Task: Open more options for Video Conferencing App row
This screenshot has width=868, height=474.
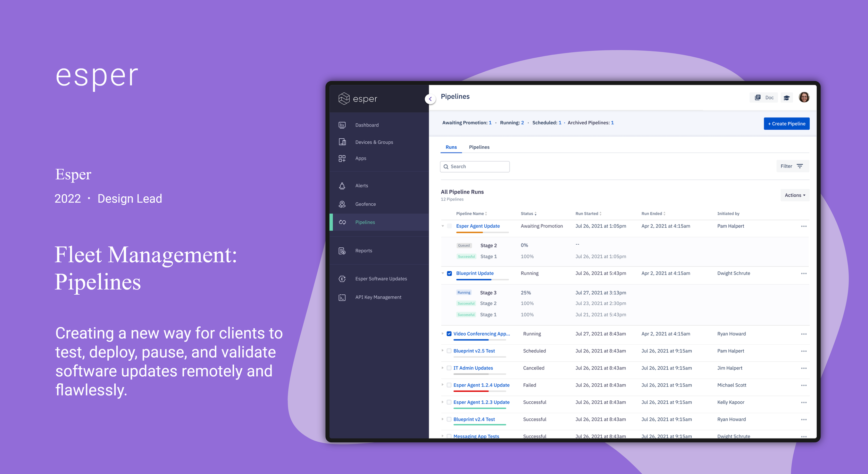Action: [x=803, y=334]
